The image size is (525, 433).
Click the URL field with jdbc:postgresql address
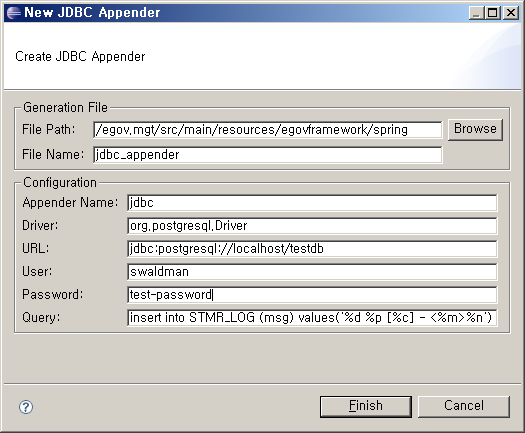pyautogui.click(x=312, y=249)
